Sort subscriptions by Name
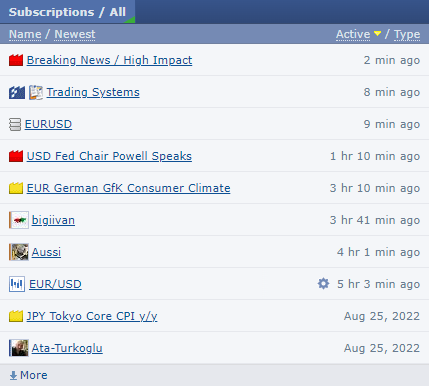 click(25, 34)
